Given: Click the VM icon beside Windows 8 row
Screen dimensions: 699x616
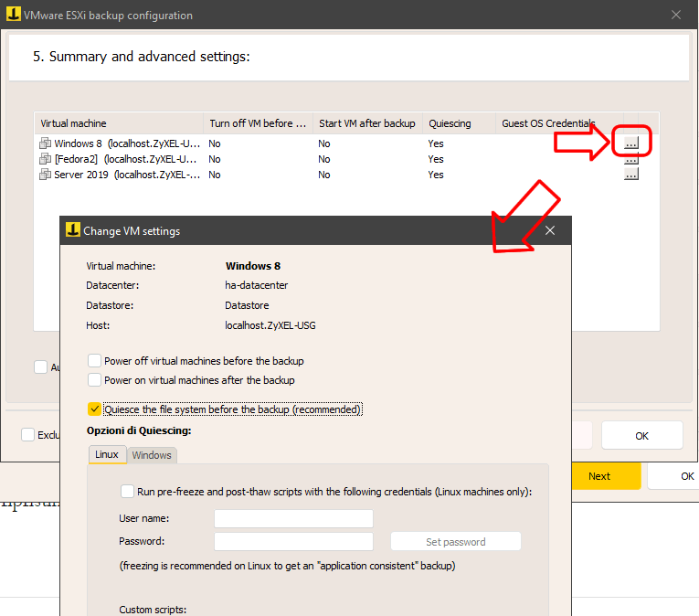Looking at the screenshot, I should tap(45, 143).
